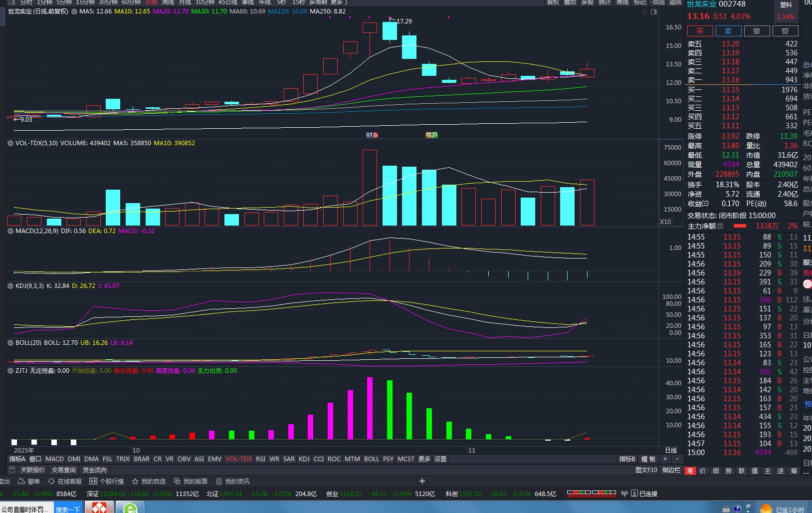Toggle the panel icon left of 关联报价
Image resolution: width=812 pixels, height=513 pixels.
pos(12,470)
